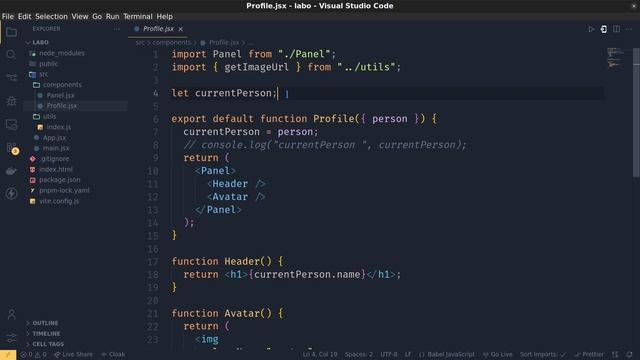Click the Run code play icon
Image resolution: width=640 pixels, height=360 pixels.
tap(591, 29)
